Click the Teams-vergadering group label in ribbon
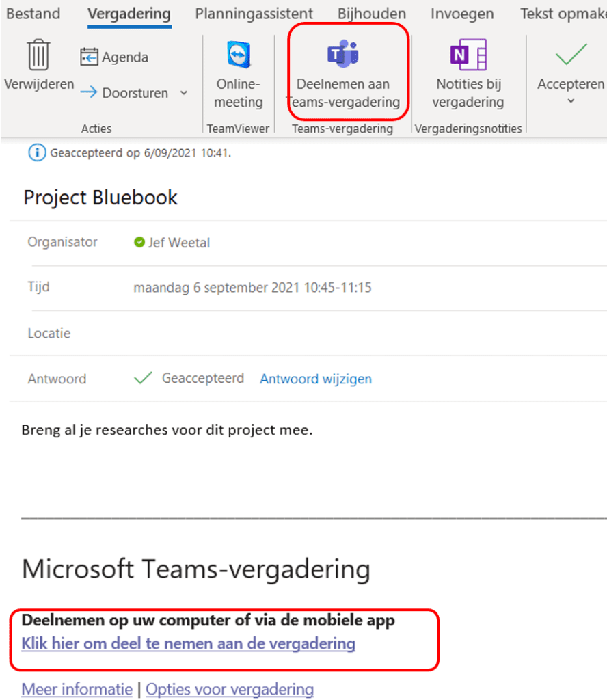This screenshot has height=700, width=607. [x=342, y=129]
